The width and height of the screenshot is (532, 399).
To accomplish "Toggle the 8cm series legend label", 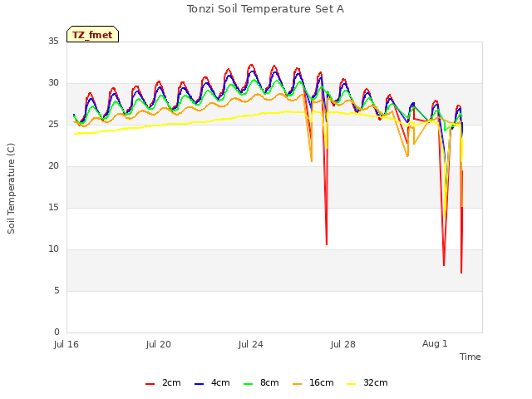I will coord(269,382).
